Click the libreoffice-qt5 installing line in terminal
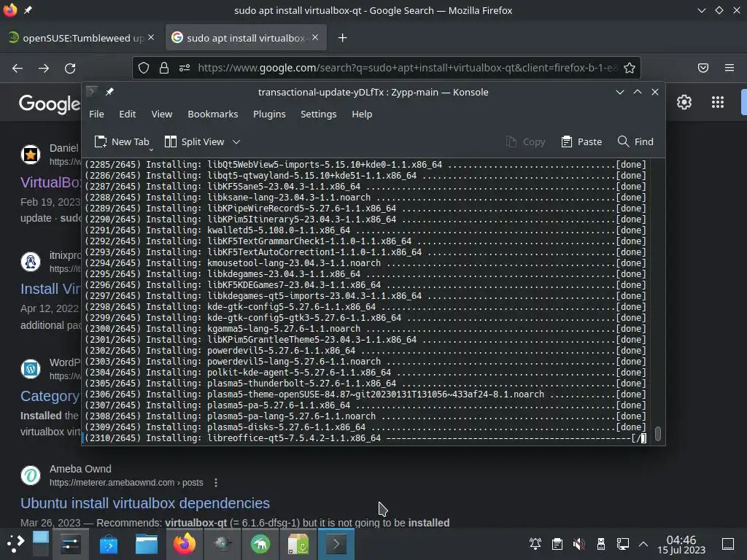Image resolution: width=747 pixels, height=560 pixels. 365,438
